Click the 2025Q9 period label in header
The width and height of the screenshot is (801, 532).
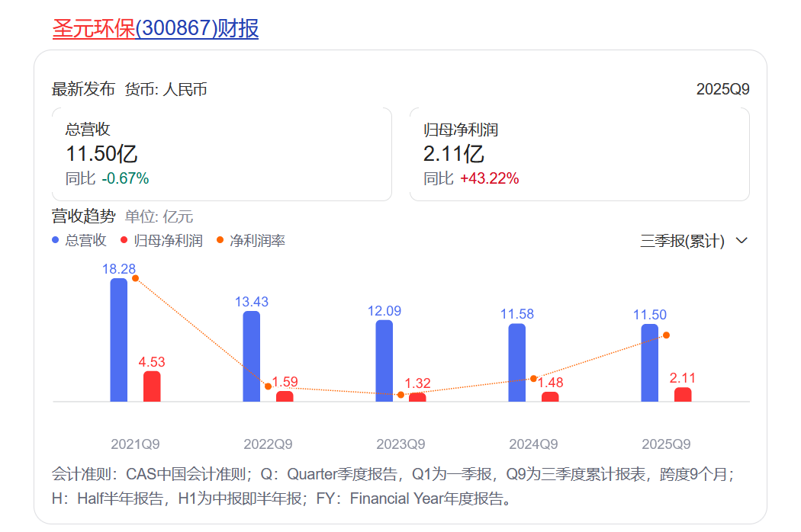(x=723, y=89)
